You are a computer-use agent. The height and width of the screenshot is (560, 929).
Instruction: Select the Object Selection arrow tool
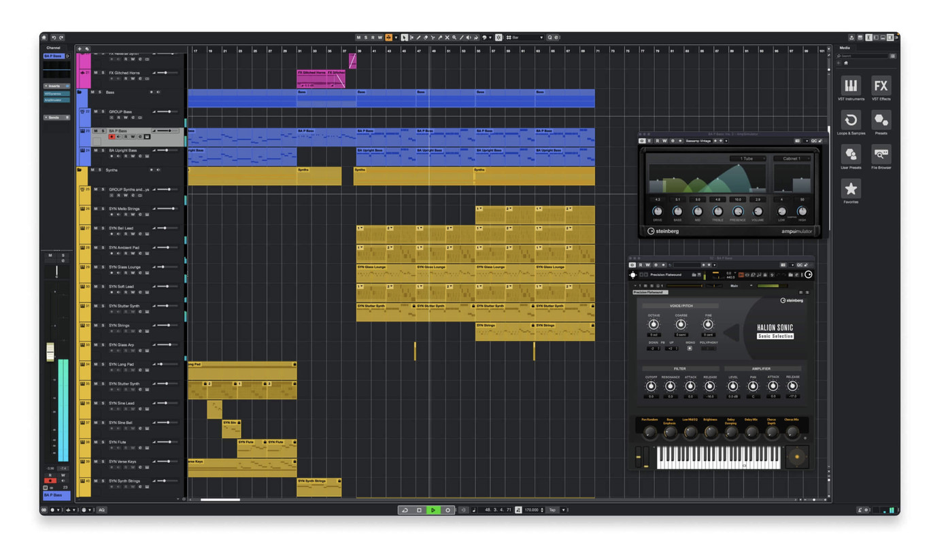(404, 37)
